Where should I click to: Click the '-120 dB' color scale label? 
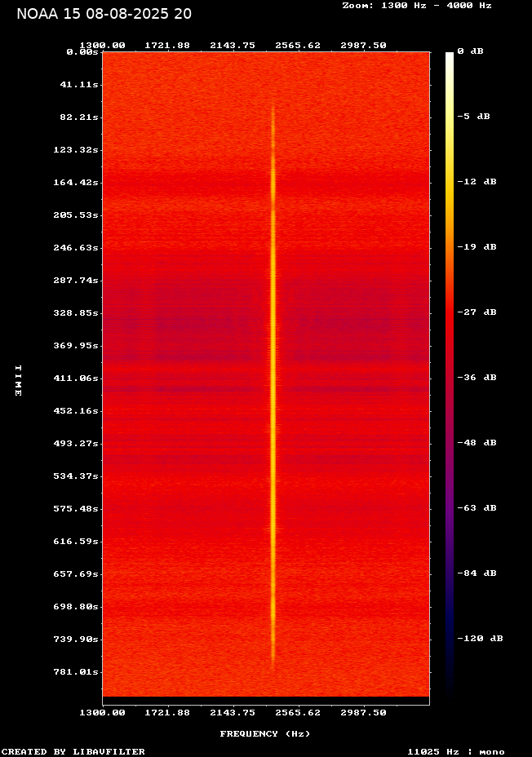point(481,638)
